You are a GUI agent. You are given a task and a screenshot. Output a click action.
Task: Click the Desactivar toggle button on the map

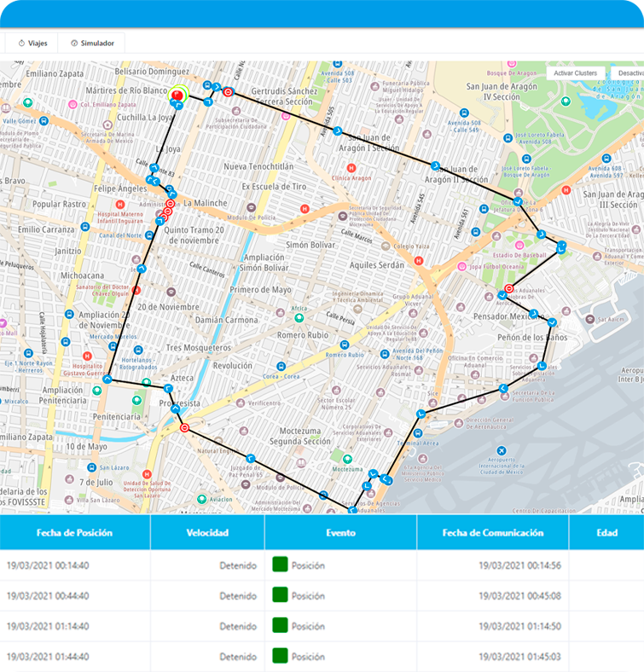[x=629, y=73]
